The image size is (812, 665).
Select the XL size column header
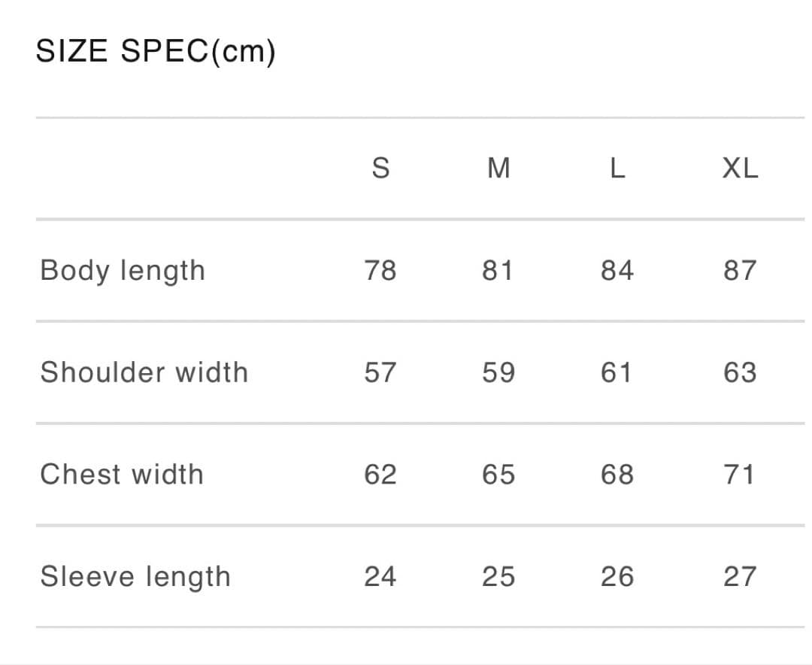point(740,168)
